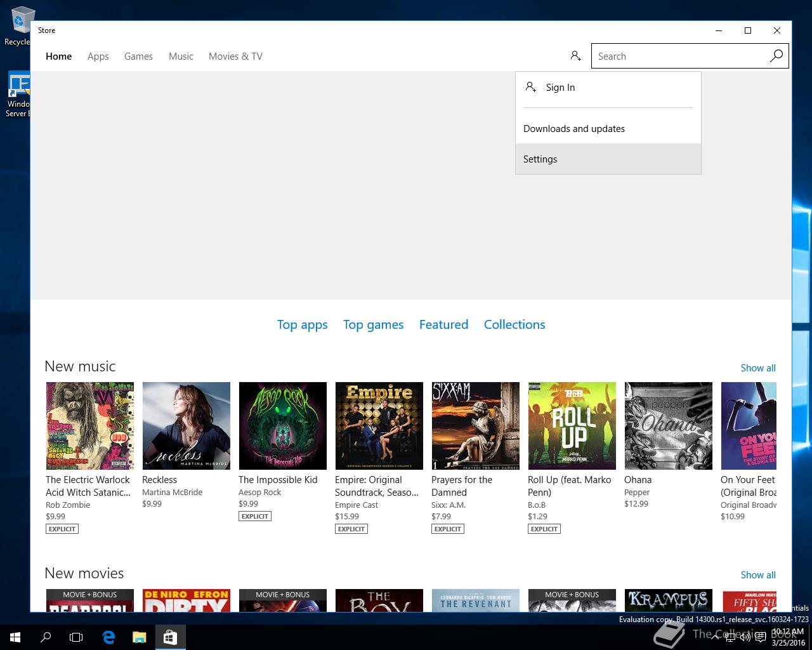Open File Explorer from the taskbar
The height and width of the screenshot is (650, 812).
click(x=139, y=637)
